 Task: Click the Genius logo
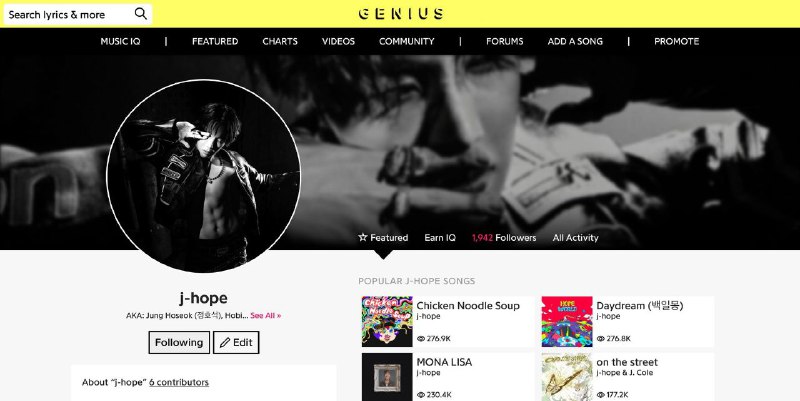pos(401,14)
